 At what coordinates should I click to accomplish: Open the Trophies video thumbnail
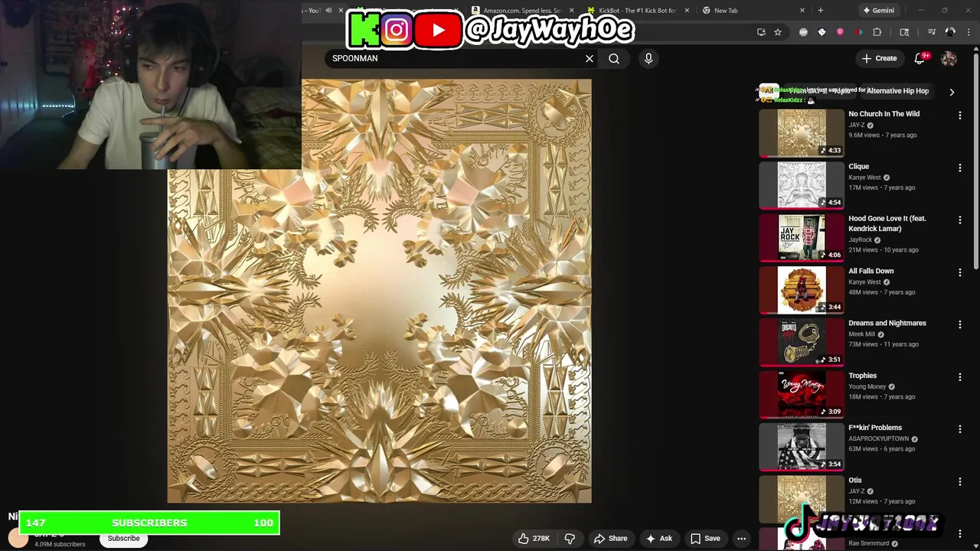coord(802,394)
